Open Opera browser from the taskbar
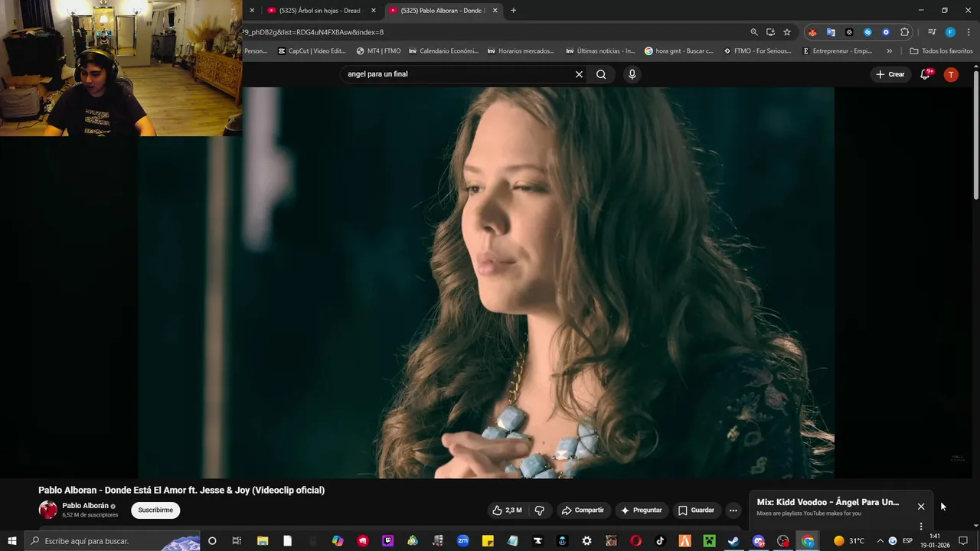Viewport: 980px width, 551px height. 635,541
